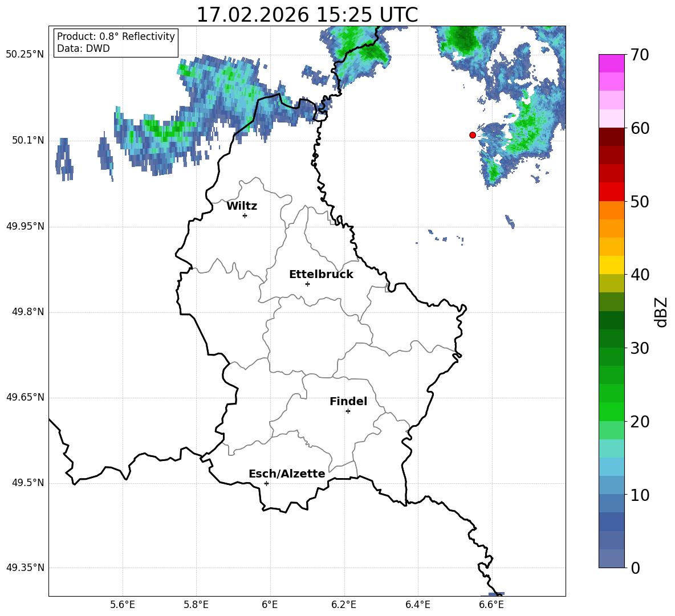This screenshot has width=675, height=616.
Task: Click the longitude label '6.6°E'
Action: click(x=491, y=605)
